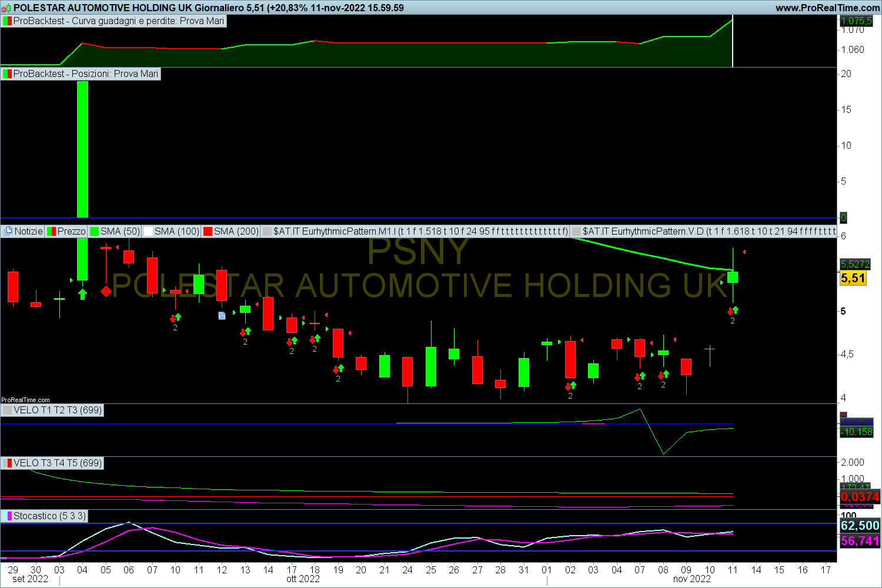Viewport: 882px width, 588px height.
Task: Click the 'set 2022' month label on the time axis
Action: click(x=31, y=579)
